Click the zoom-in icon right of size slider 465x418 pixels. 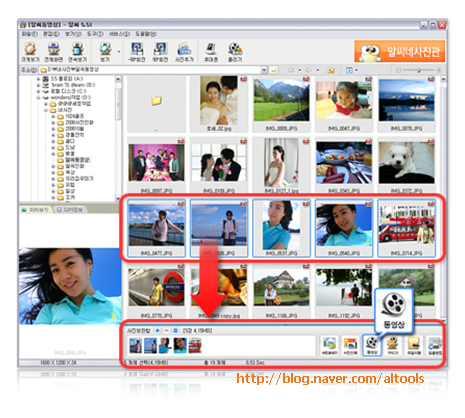(439, 70)
